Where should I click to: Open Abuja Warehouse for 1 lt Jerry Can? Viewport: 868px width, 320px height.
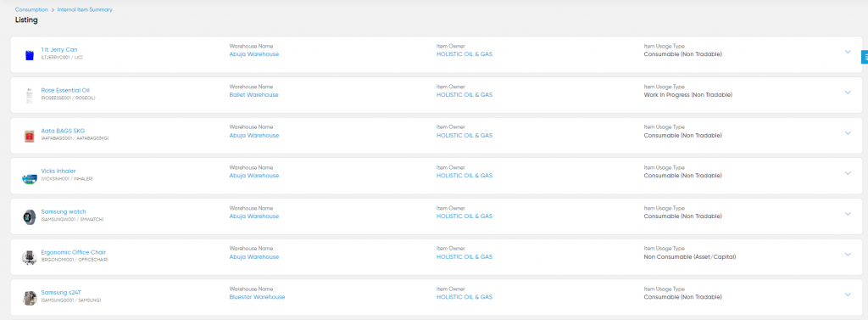coord(254,54)
